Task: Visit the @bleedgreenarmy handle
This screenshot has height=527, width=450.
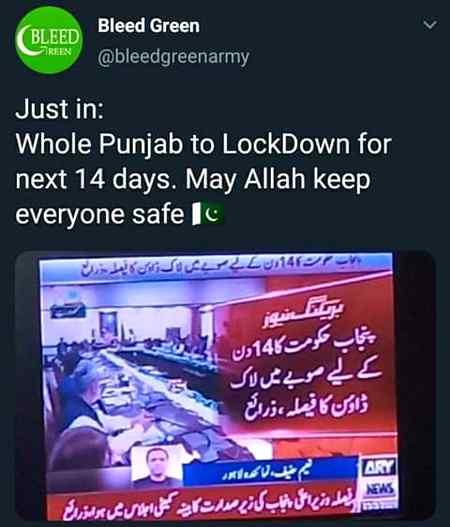Action: click(173, 56)
